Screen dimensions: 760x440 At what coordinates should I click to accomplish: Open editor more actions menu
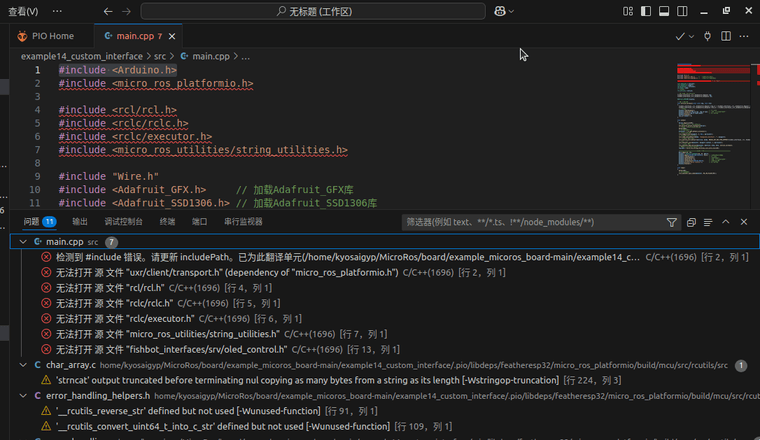[x=744, y=36]
